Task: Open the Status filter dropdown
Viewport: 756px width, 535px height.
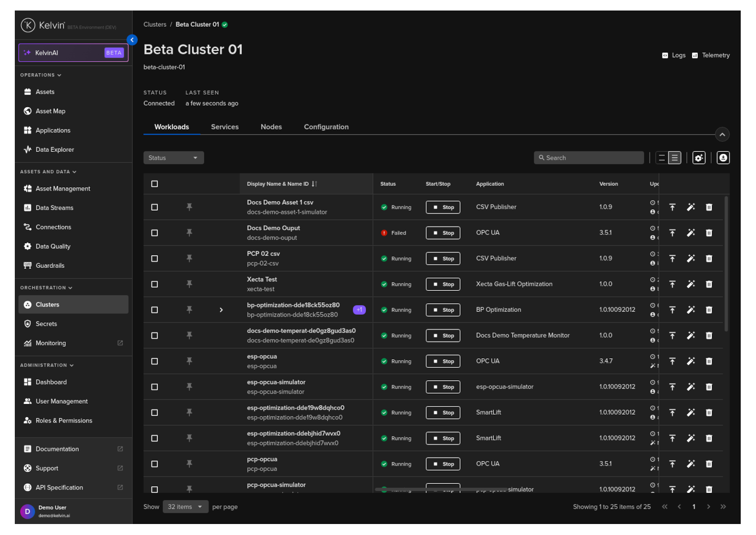Action: click(173, 158)
